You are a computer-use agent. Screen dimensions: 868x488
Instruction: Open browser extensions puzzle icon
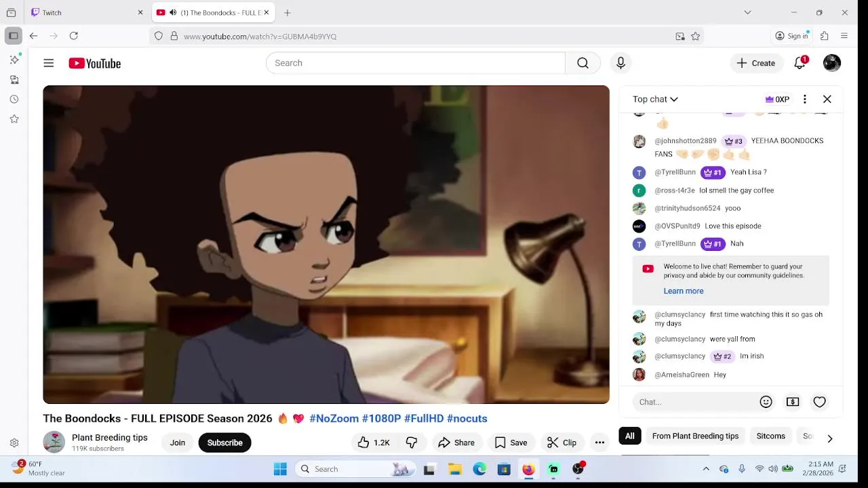[825, 36]
